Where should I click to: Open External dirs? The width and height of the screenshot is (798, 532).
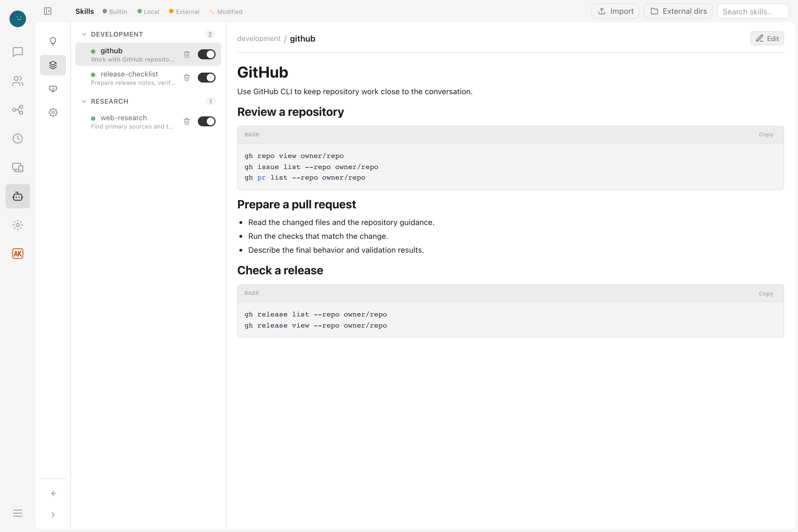click(678, 11)
